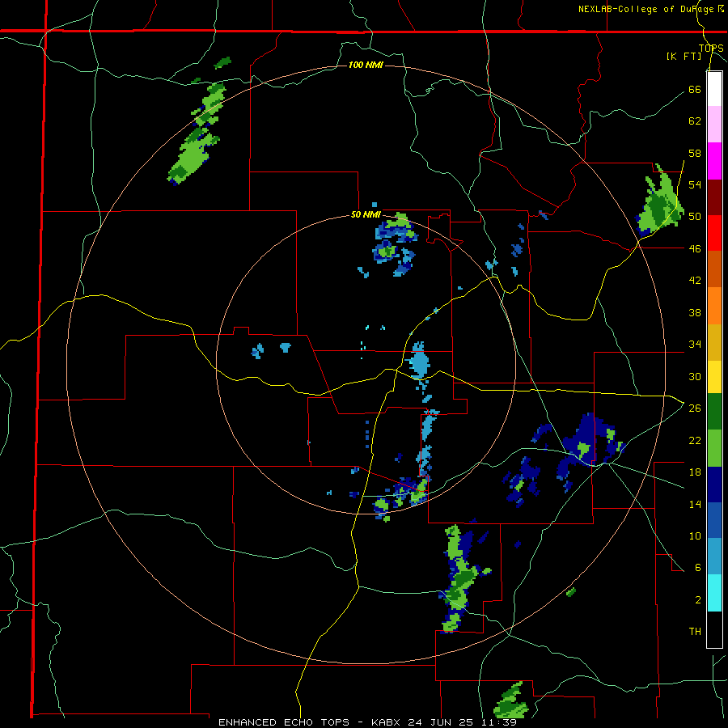Click the legend value "10"
The width and height of the screenshot is (728, 728).
(x=695, y=535)
